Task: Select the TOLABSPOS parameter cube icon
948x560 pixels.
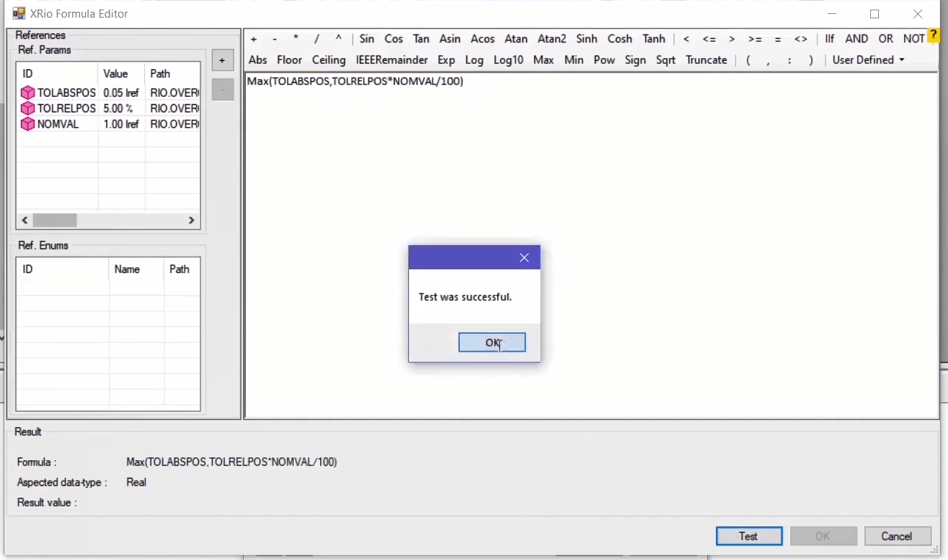Action: [x=27, y=93]
